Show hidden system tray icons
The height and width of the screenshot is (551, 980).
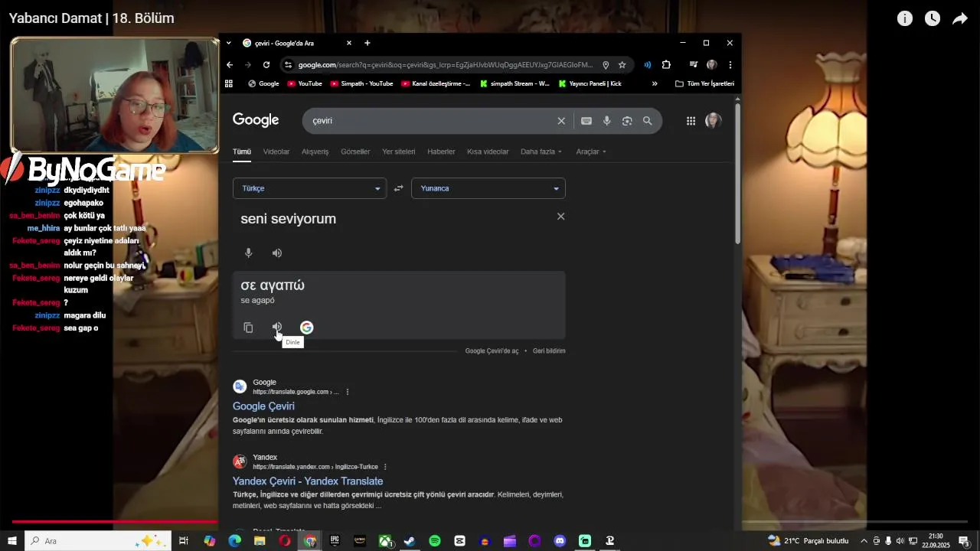(864, 541)
